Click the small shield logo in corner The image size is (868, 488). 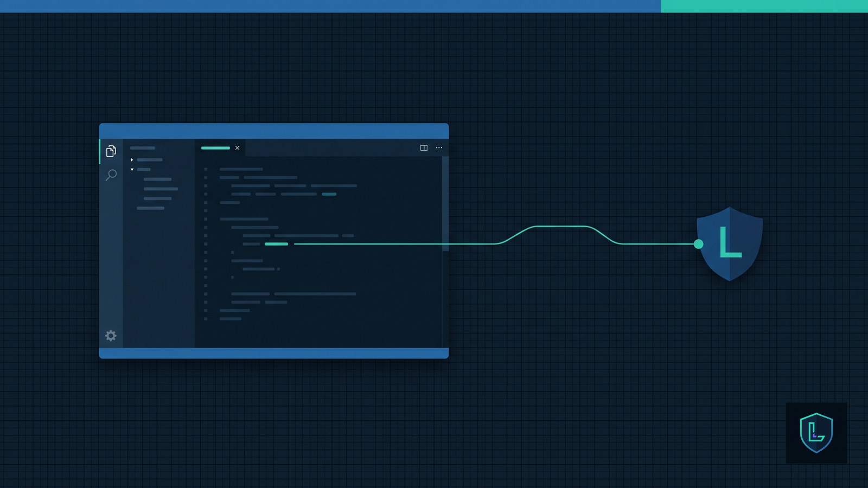coord(816,433)
